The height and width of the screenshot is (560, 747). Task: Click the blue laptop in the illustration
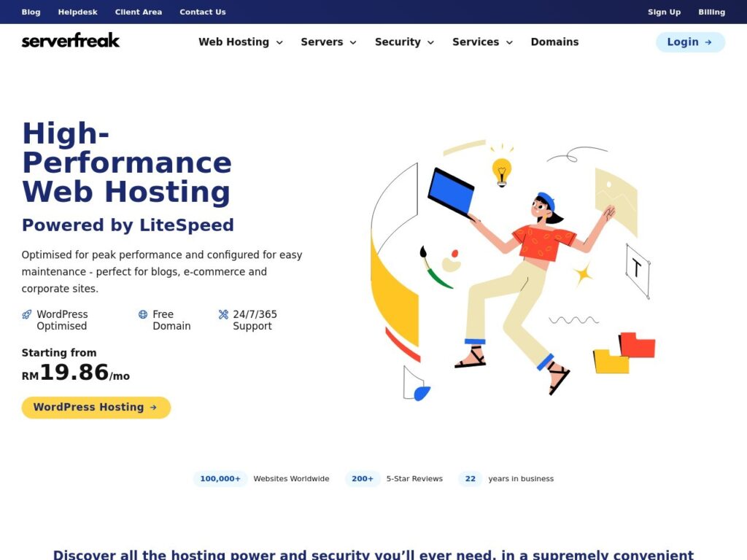coord(451,192)
